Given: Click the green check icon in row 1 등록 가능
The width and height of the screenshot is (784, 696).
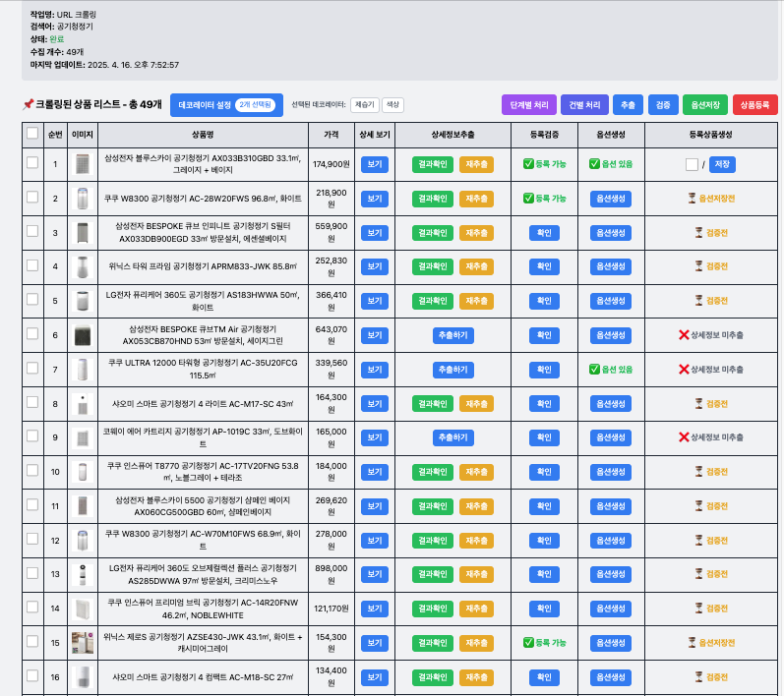Looking at the screenshot, I should [x=528, y=164].
